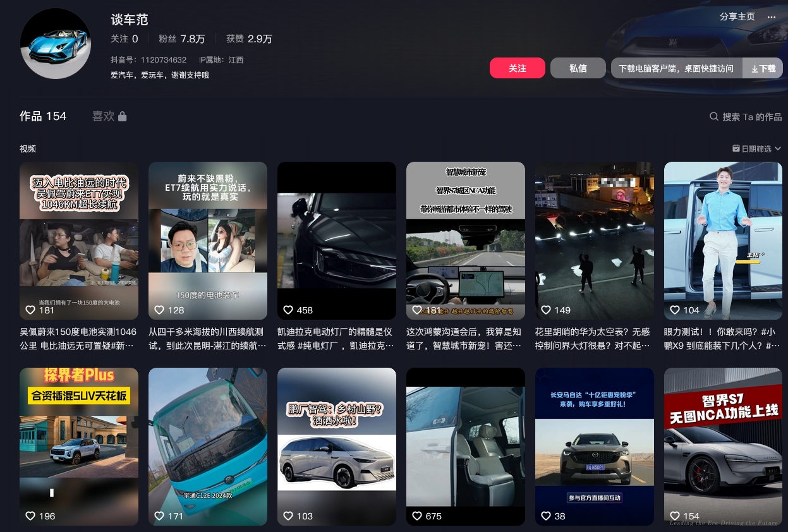Open the 蔚来ET7 1046KM超长续航 video thumbnail
Viewport: 788px width, 532px height.
(x=79, y=241)
